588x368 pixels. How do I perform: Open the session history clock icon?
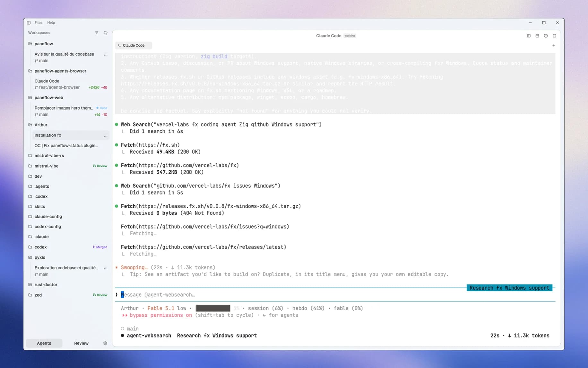pos(546,36)
